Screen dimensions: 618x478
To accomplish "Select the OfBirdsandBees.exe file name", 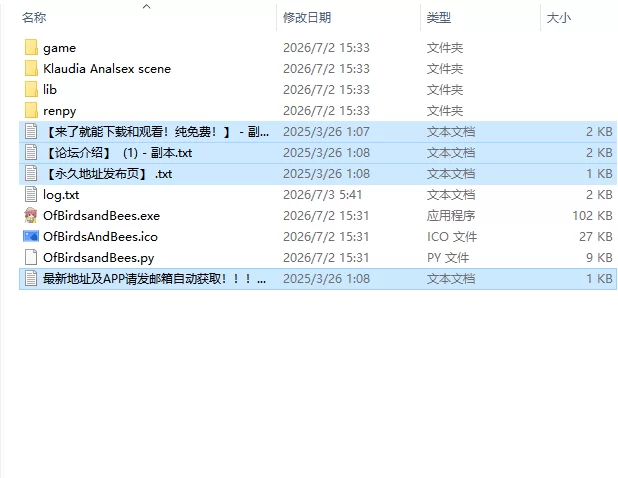I will [x=101, y=216].
